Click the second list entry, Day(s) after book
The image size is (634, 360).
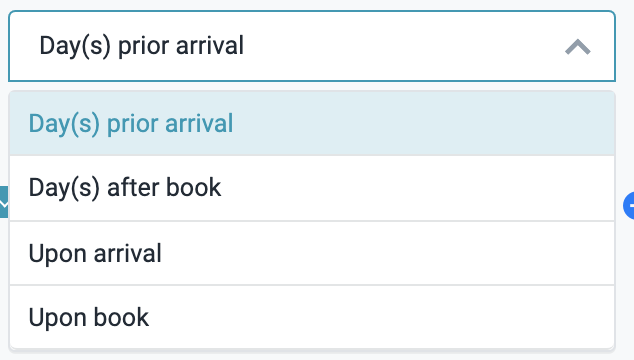312,188
